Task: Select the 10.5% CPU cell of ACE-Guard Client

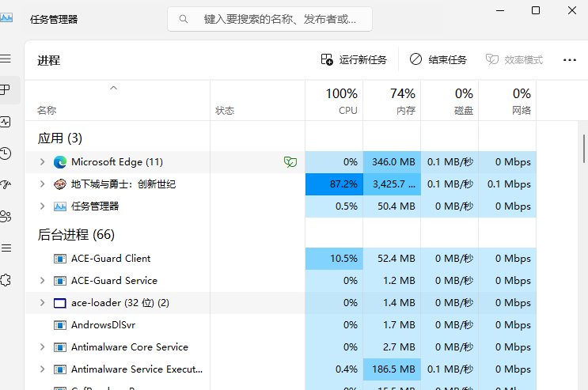Action: pos(334,259)
